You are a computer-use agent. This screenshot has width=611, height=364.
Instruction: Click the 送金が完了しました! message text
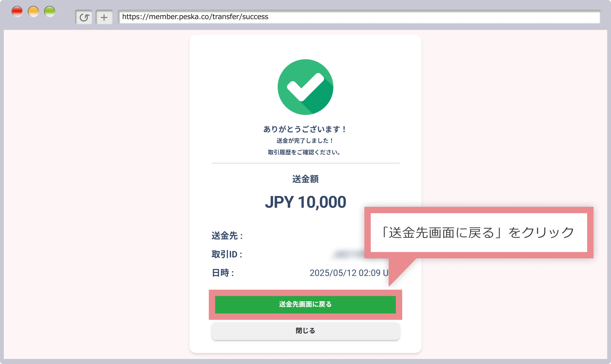click(x=305, y=141)
